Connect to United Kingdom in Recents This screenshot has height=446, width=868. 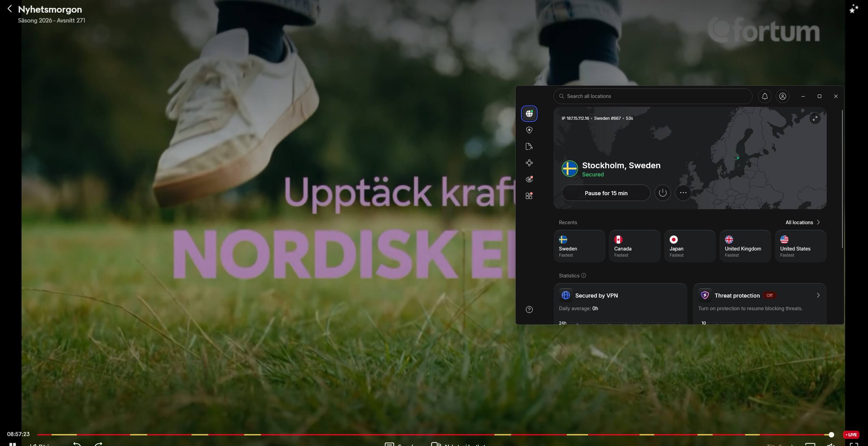[745, 246]
